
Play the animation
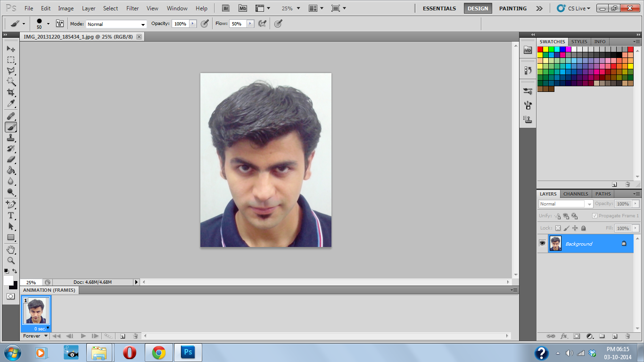(x=83, y=336)
